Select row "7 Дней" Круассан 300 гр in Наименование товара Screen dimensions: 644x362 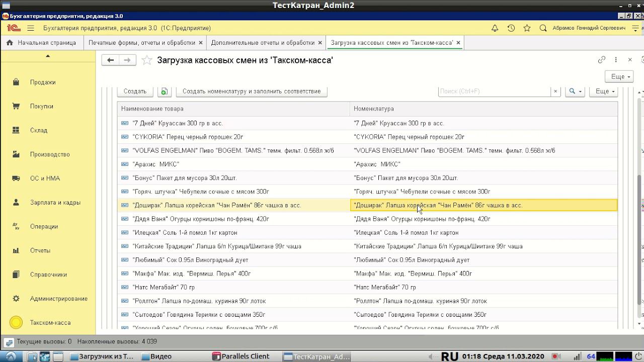pyautogui.click(x=233, y=123)
